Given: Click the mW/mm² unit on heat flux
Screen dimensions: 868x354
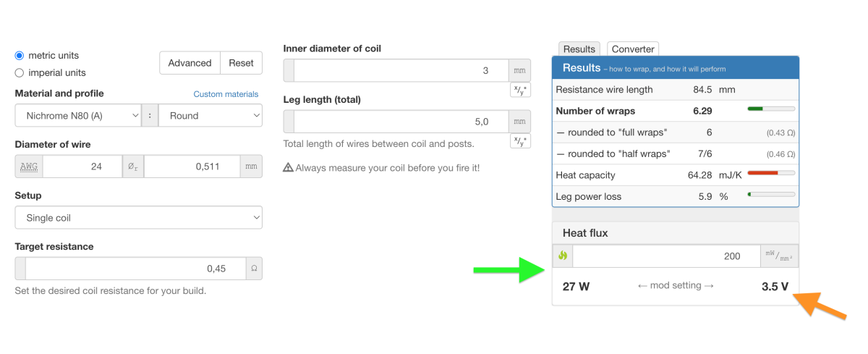Looking at the screenshot, I should coord(780,256).
